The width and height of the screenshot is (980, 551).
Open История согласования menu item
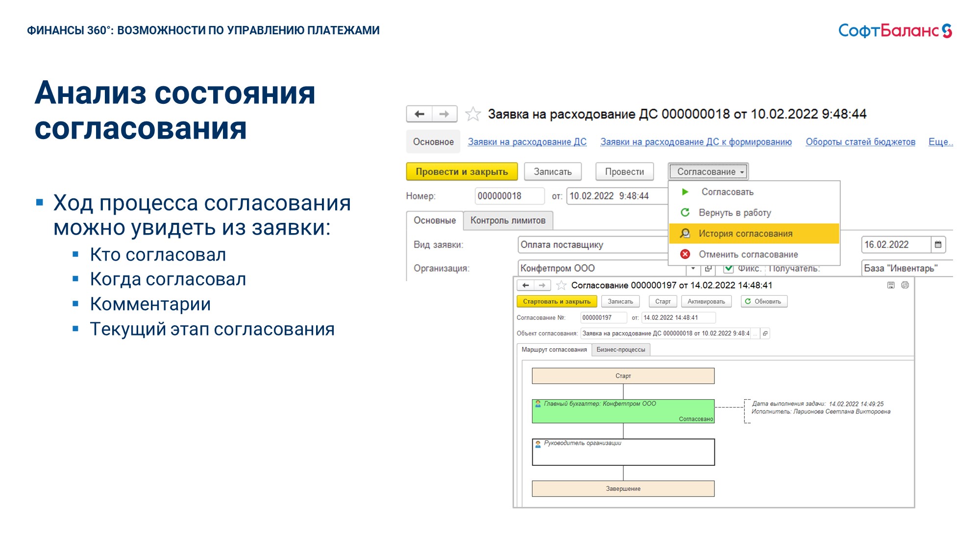[x=754, y=234]
